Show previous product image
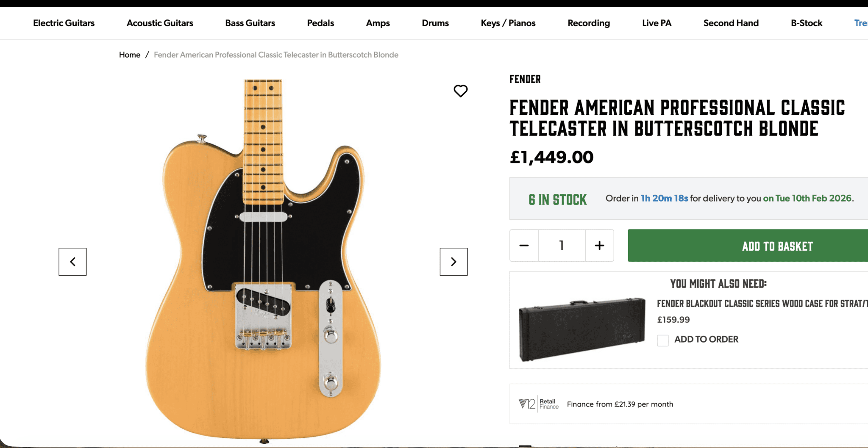This screenshot has height=448, width=868. tap(72, 262)
